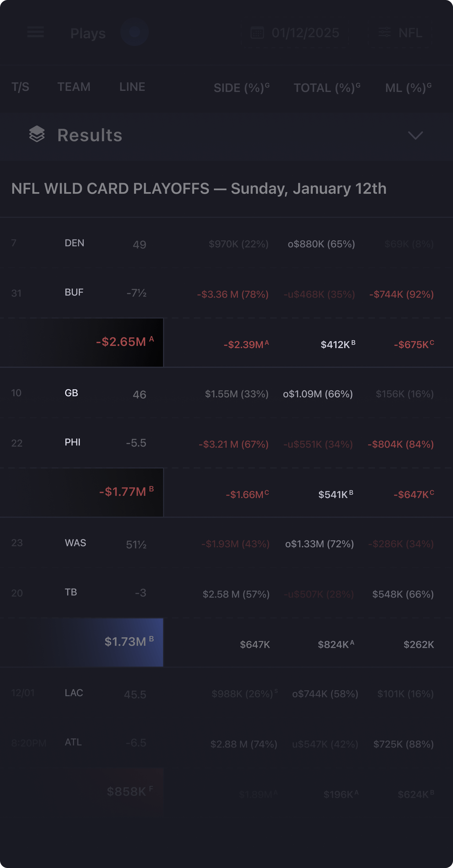The height and width of the screenshot is (868, 453).
Task: Click the WAS team row
Action: [226, 543]
